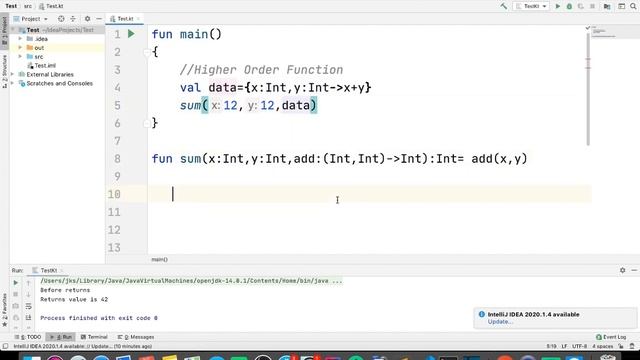This screenshot has width=640, height=360.
Task: Toggle the Structure side tool button
Action: point(4,71)
